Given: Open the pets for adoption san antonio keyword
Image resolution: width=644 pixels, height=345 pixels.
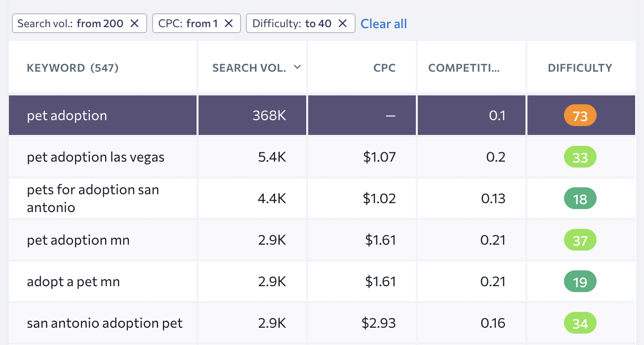Looking at the screenshot, I should [x=93, y=199].
